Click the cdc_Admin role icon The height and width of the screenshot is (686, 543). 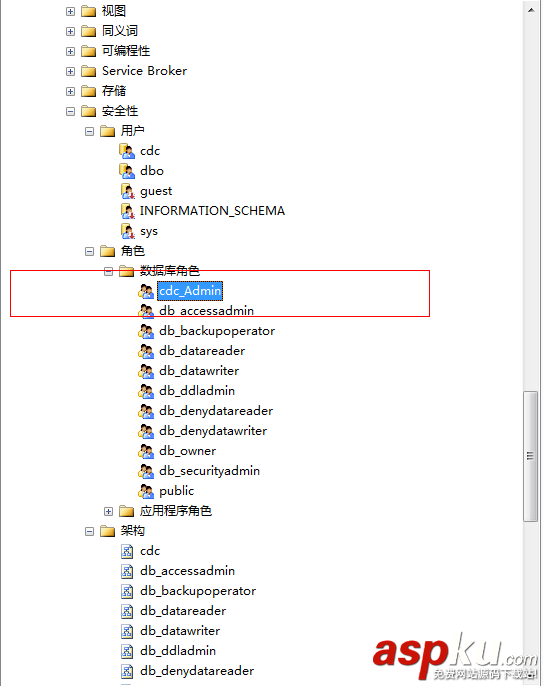coord(146,291)
